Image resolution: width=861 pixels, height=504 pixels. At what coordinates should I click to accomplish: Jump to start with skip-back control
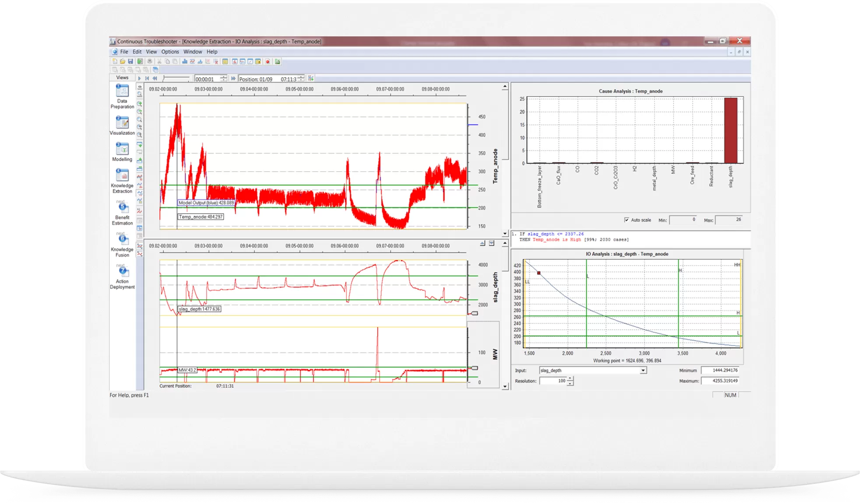click(x=147, y=78)
